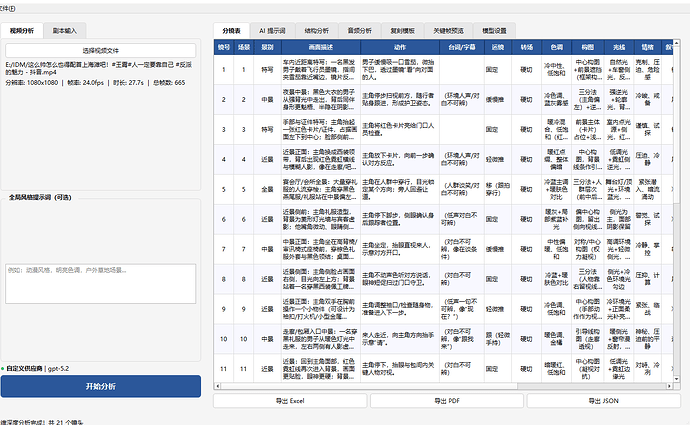The width and height of the screenshot is (690, 425).
Task: Click the 导出 JSON button
Action: [x=604, y=401]
